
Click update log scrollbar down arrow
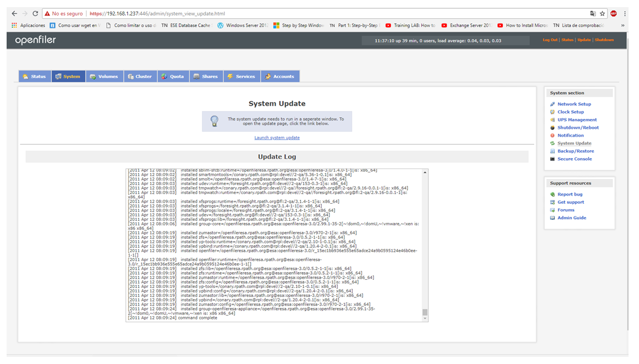pyautogui.click(x=425, y=319)
